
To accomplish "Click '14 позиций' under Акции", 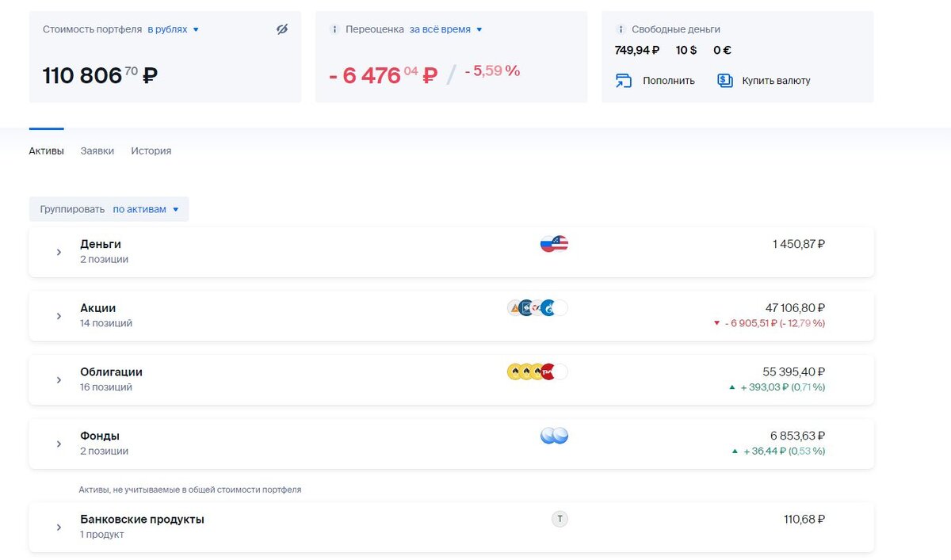I will click(106, 323).
